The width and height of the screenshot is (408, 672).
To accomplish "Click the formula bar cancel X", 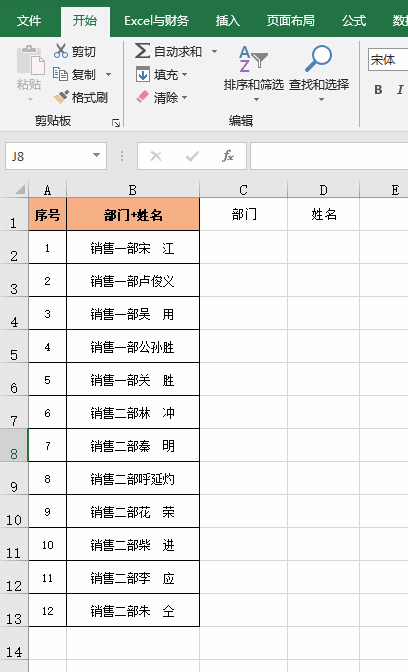I will tap(156, 156).
